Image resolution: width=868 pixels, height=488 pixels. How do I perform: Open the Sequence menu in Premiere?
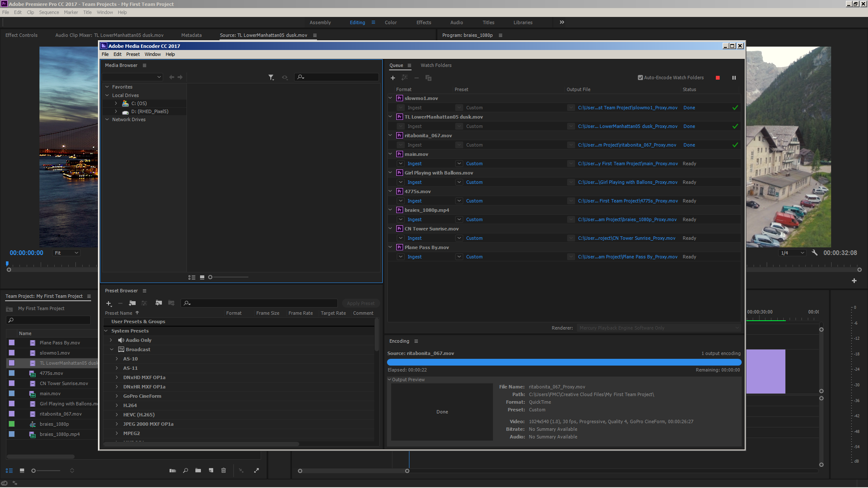click(x=49, y=13)
